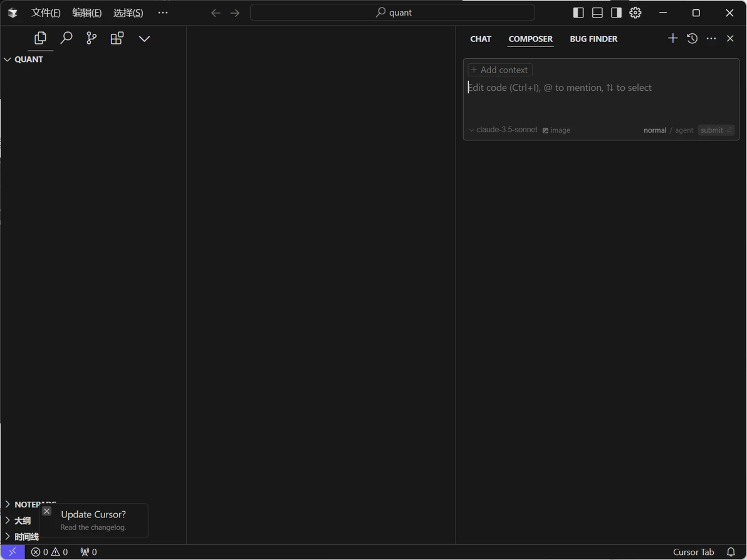Open composer history clock icon
Image resolution: width=747 pixels, height=560 pixels.
[692, 38]
